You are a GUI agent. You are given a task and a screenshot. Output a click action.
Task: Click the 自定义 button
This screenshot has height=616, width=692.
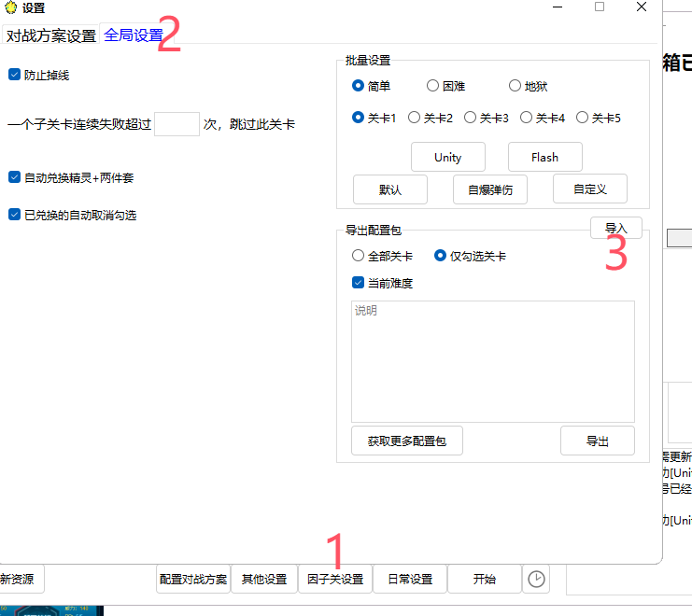point(590,189)
